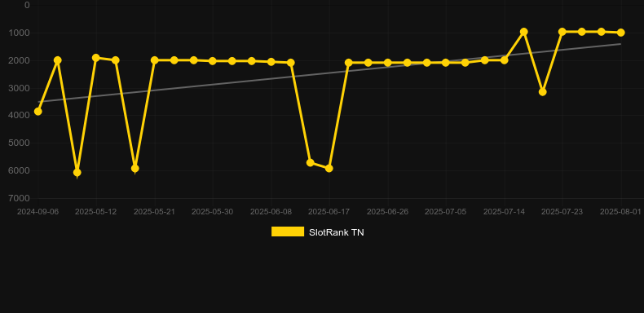Select the data point at 2025-05-12

tap(96, 58)
